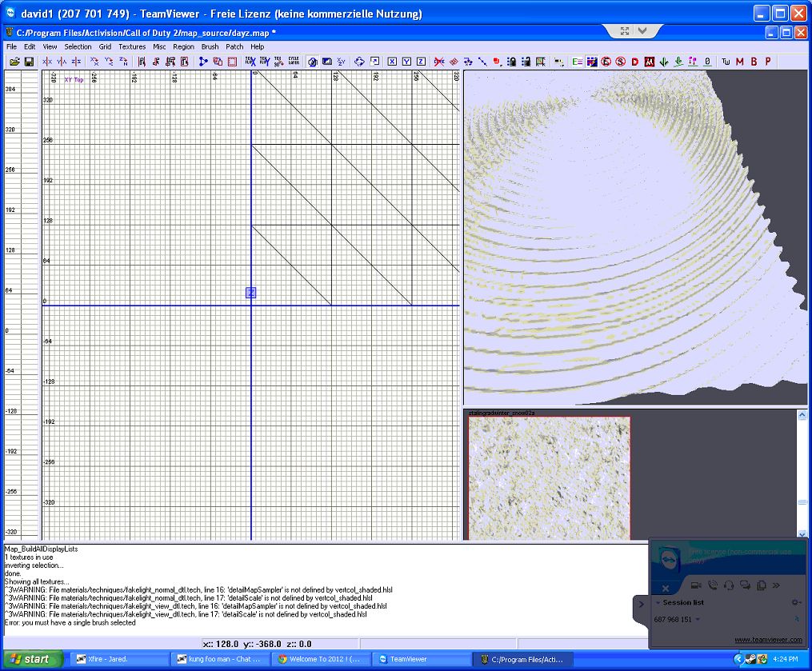Click the Windows Start button
The width and height of the screenshot is (812, 671).
[33, 659]
